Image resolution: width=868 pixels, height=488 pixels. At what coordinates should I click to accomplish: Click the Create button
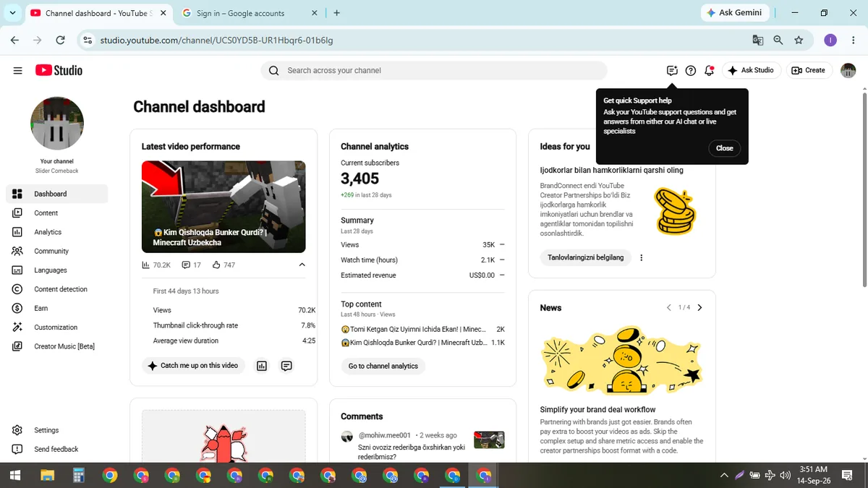pyautogui.click(x=809, y=70)
